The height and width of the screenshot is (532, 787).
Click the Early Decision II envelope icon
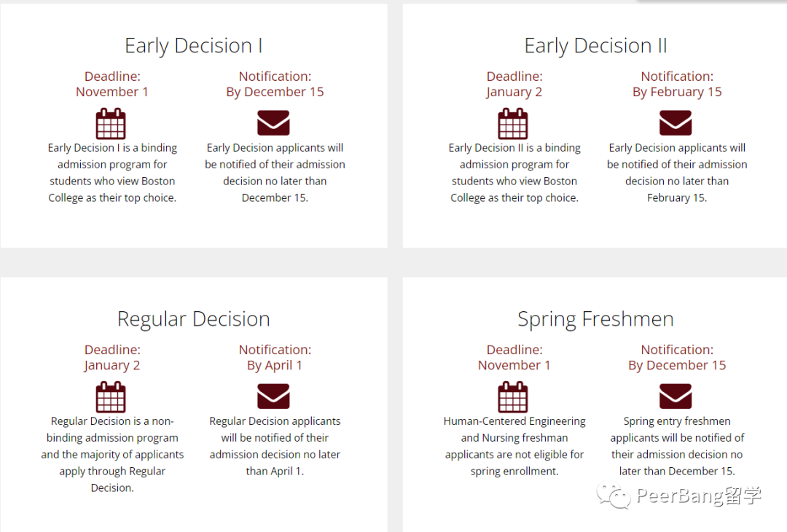[x=676, y=123]
